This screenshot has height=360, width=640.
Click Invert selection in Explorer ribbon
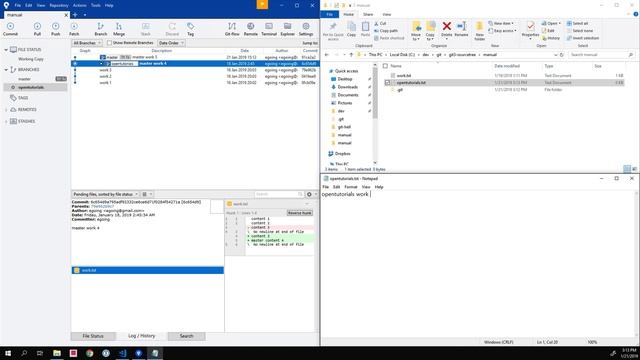(x=582, y=38)
